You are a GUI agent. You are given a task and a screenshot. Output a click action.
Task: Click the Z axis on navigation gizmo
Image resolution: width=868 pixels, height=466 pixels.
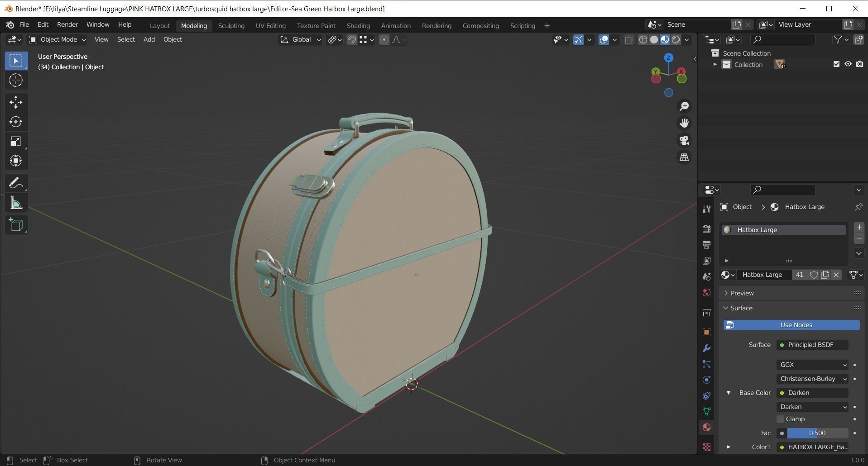(668, 58)
